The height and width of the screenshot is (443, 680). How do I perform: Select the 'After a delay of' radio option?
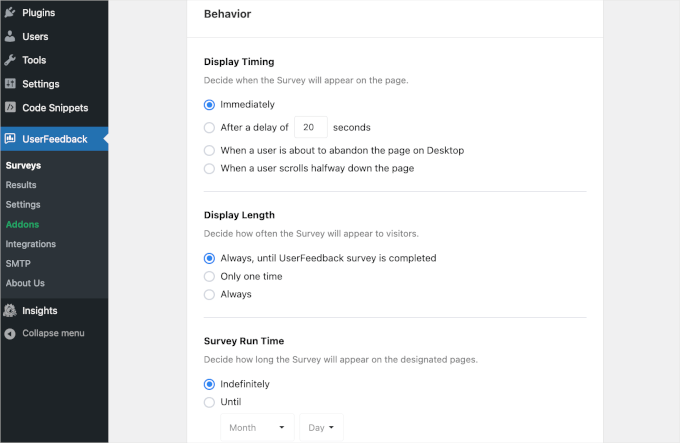[x=209, y=128]
